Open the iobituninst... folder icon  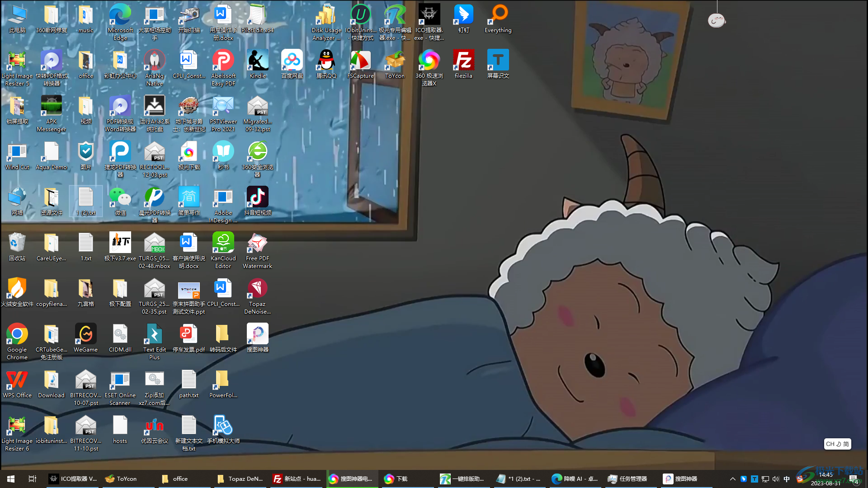coord(52,429)
